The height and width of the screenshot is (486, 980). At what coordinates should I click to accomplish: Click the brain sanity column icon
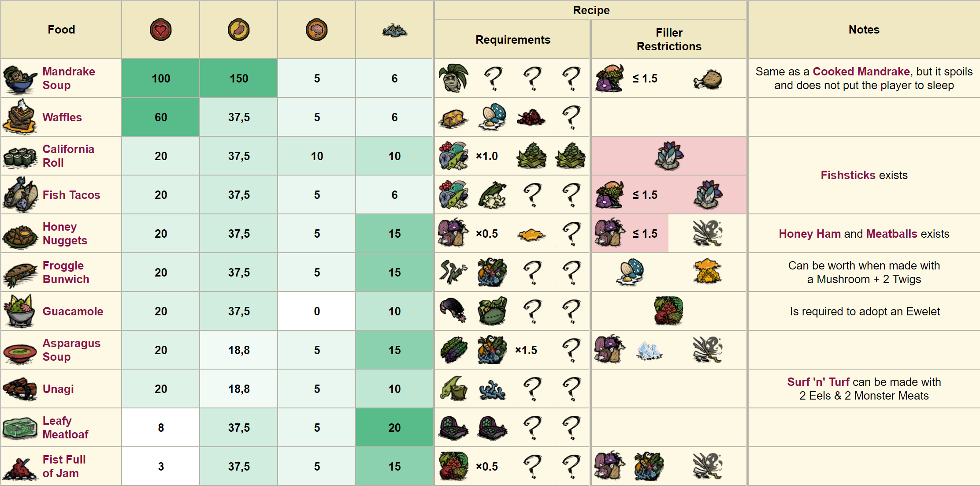click(316, 30)
